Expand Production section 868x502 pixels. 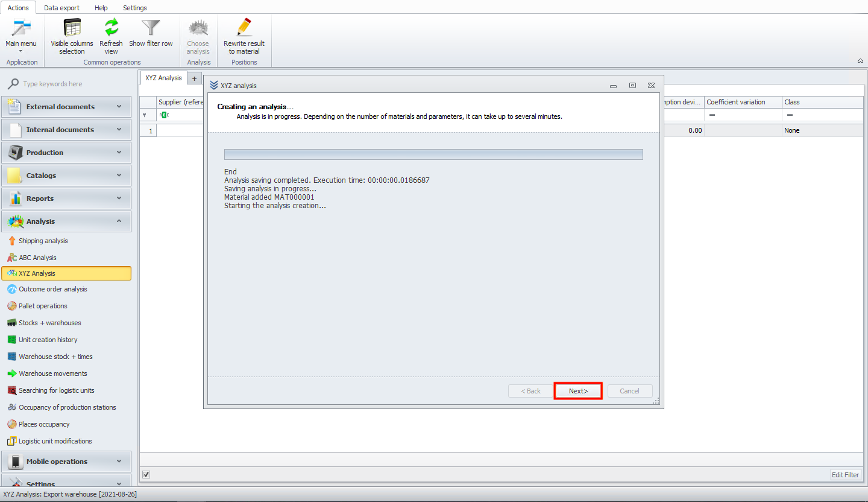66,153
